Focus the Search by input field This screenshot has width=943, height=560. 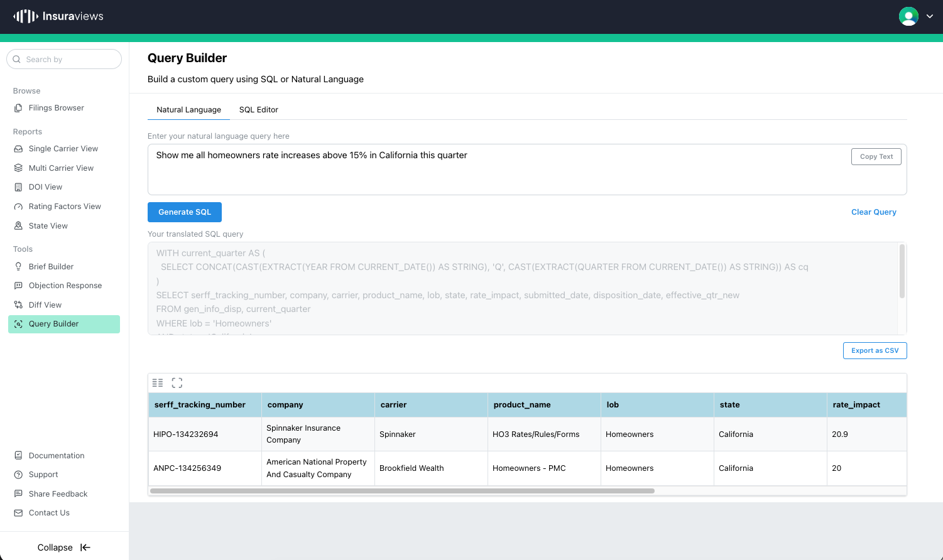64,59
